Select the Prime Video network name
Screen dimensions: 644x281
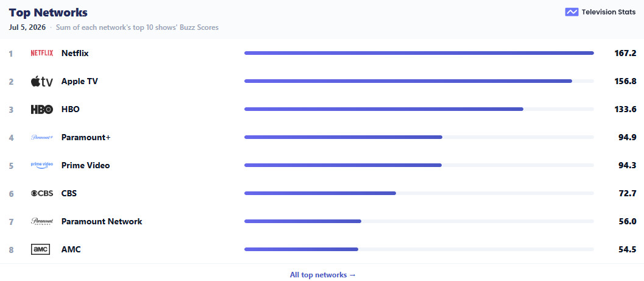(86, 165)
